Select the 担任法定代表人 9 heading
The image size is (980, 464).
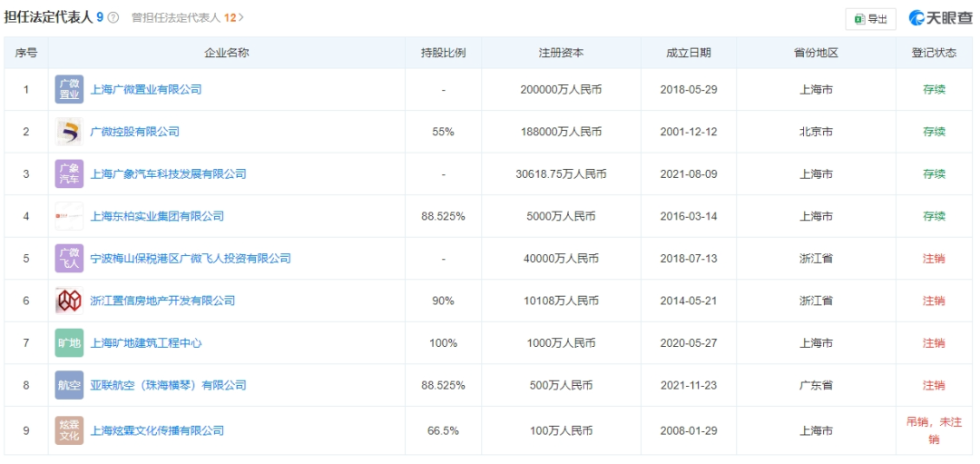[x=54, y=17]
